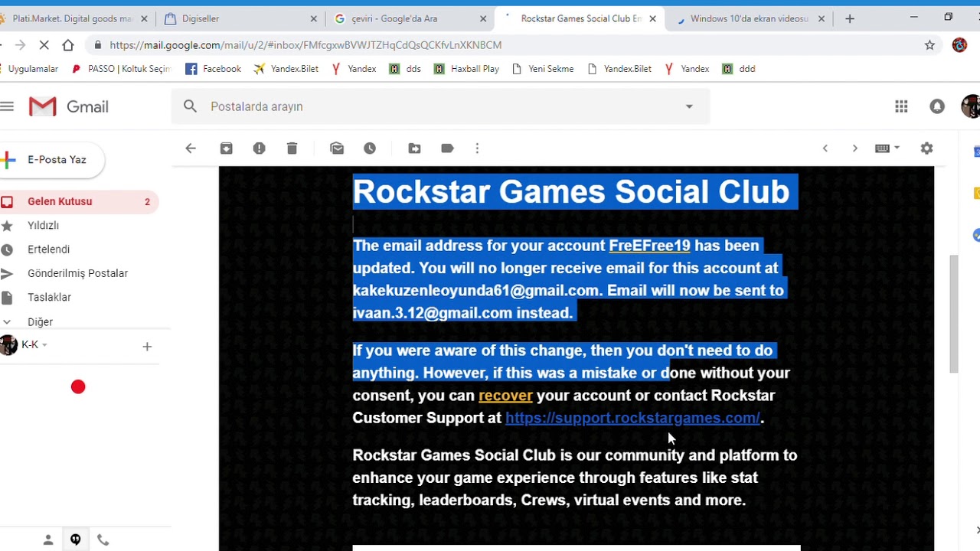Open the more options three-dot menu
This screenshot has width=980, height=551.
tap(477, 148)
